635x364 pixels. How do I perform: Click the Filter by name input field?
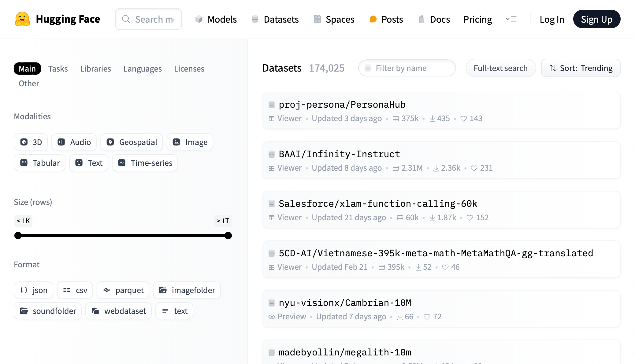(407, 68)
